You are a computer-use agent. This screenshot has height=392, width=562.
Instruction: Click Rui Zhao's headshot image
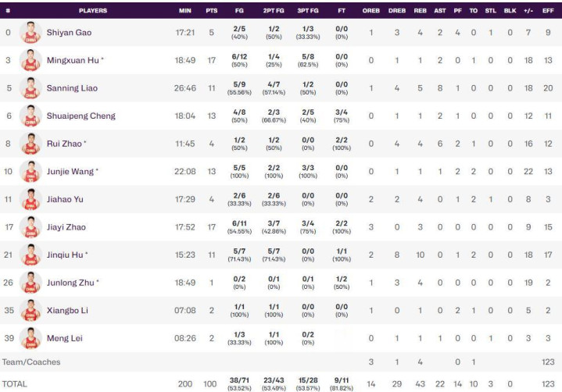coord(30,144)
